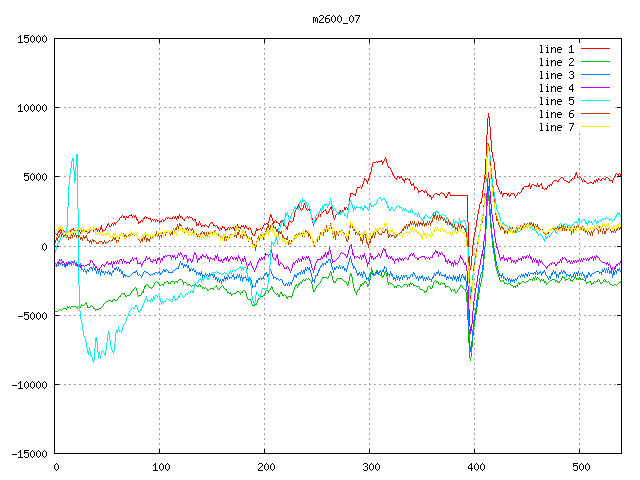The width and height of the screenshot is (640, 480).
Task: Click the chart title m2600_07
Action: (338, 18)
